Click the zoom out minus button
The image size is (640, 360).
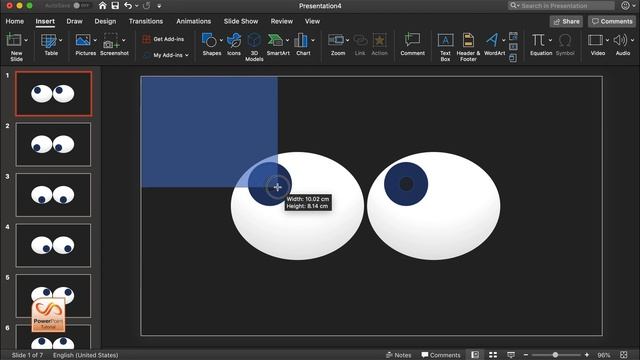point(526,355)
